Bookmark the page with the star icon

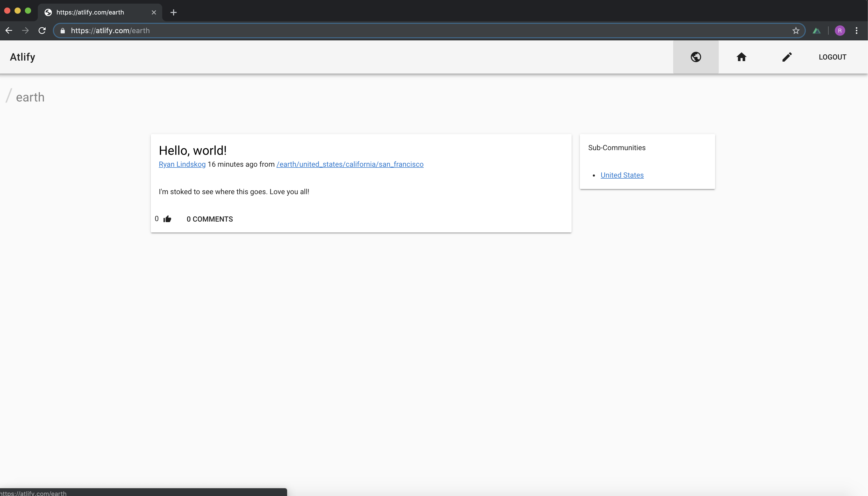pos(796,31)
